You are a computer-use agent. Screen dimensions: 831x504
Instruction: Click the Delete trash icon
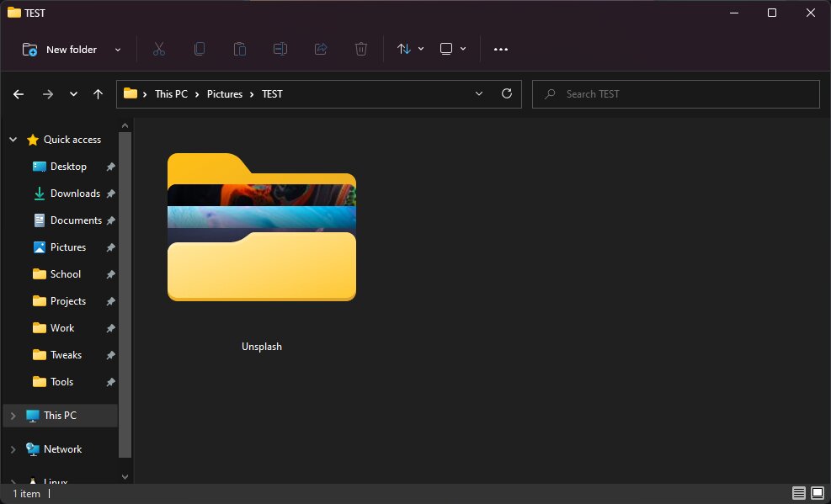[361, 50]
